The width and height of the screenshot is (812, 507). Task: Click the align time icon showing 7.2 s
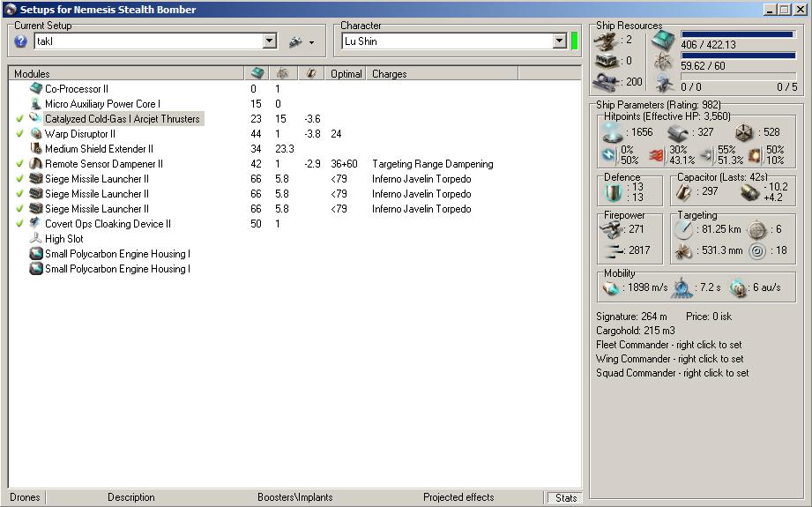[682, 288]
